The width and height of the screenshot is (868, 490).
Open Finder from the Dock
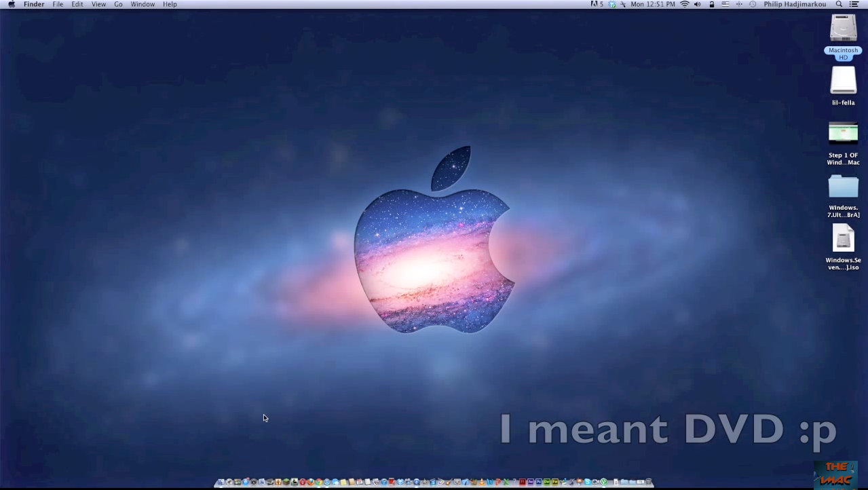pos(221,482)
